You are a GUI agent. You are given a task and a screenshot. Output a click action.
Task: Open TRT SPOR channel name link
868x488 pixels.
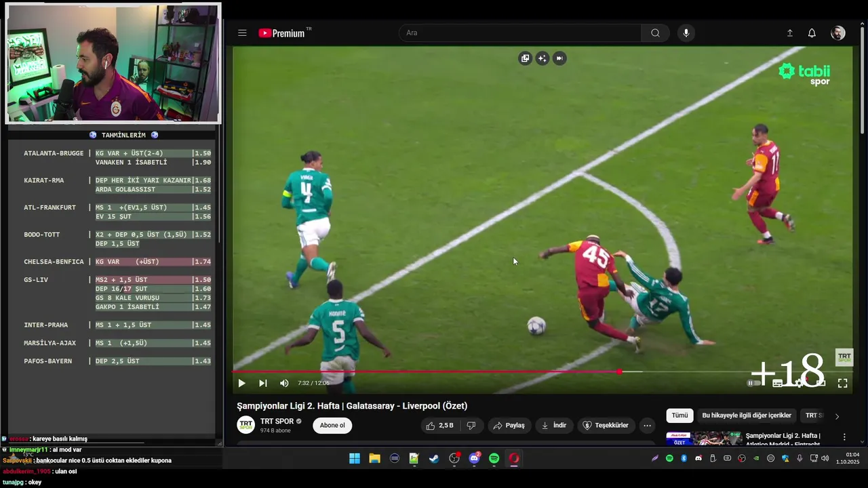[x=277, y=422]
